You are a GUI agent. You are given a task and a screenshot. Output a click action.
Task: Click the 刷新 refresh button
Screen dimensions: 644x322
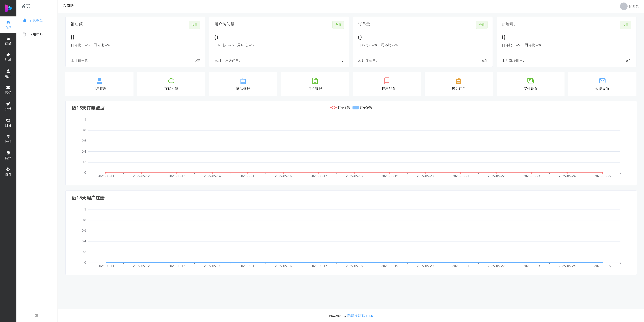(68, 6)
